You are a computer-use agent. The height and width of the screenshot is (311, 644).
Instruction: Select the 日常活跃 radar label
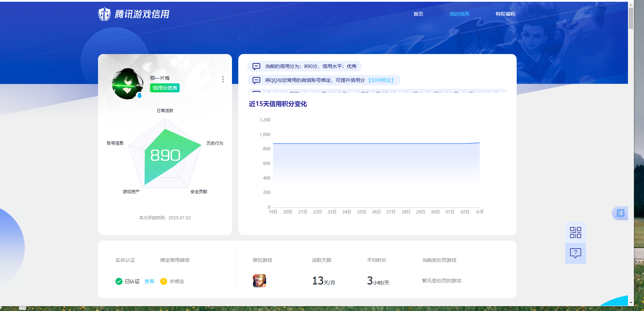click(165, 111)
